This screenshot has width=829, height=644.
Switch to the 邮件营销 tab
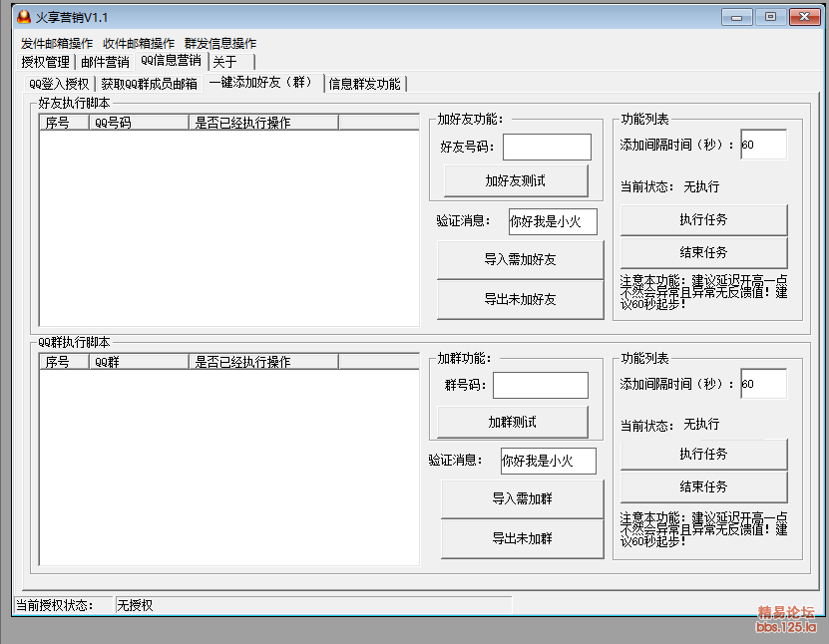[105, 62]
